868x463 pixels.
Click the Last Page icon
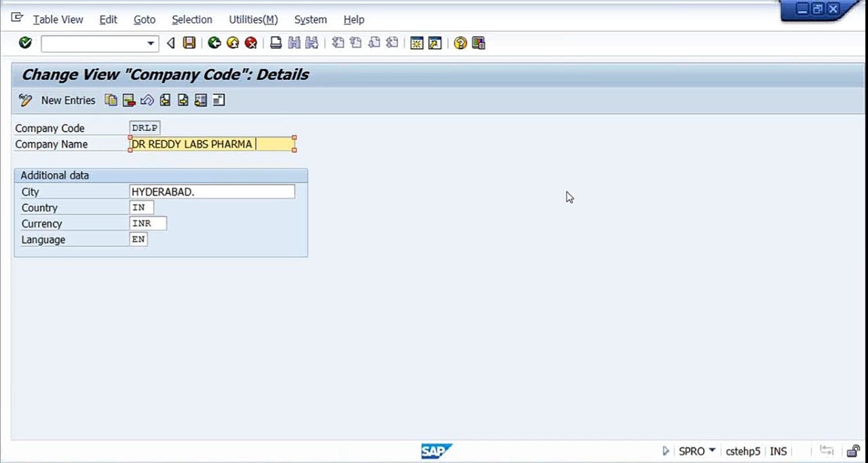(392, 43)
